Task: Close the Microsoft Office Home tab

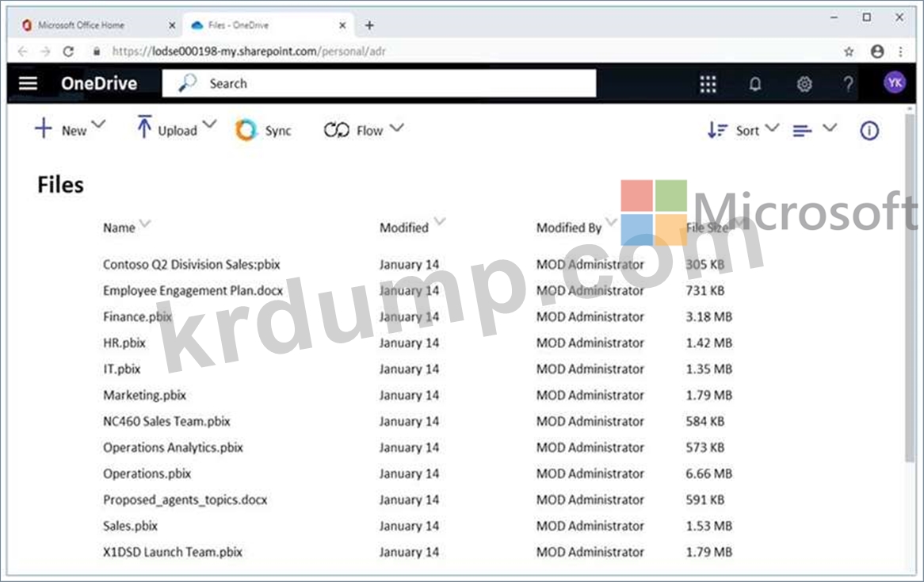Action: coord(172,25)
